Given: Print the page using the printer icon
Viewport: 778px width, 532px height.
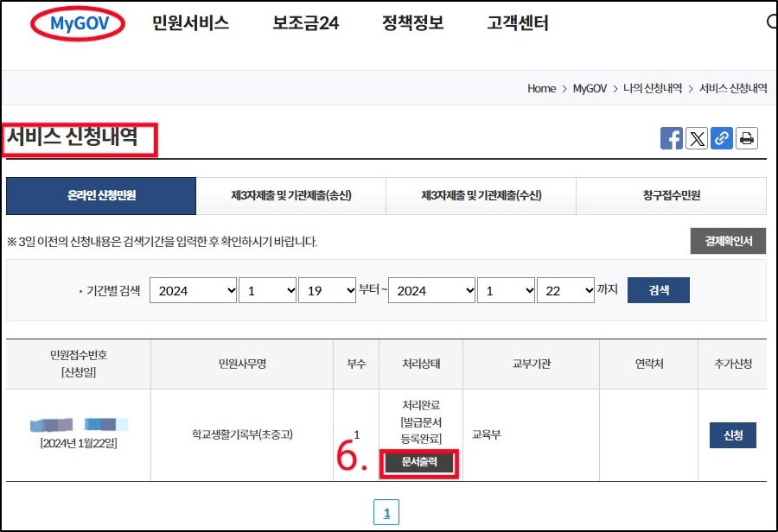Looking at the screenshot, I should point(747,138).
